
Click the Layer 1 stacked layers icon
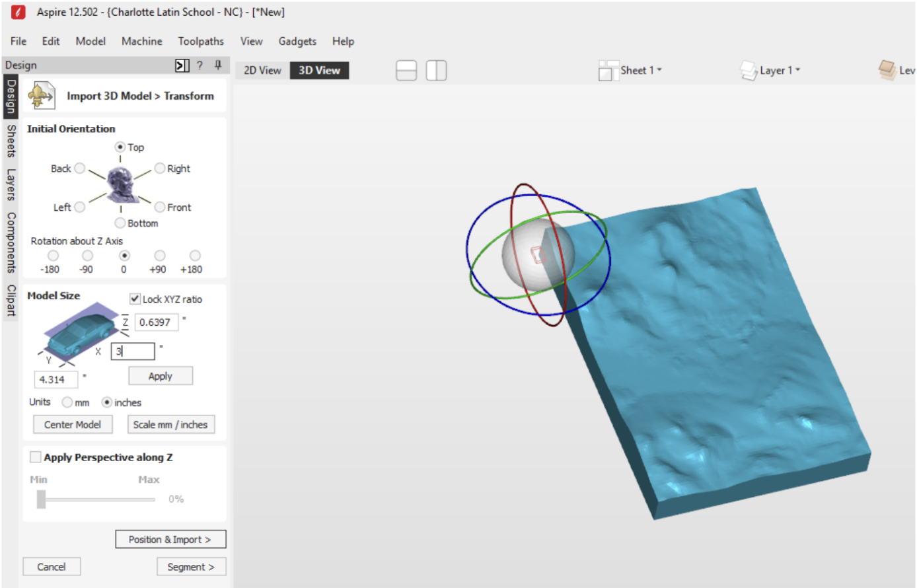pyautogui.click(x=749, y=70)
